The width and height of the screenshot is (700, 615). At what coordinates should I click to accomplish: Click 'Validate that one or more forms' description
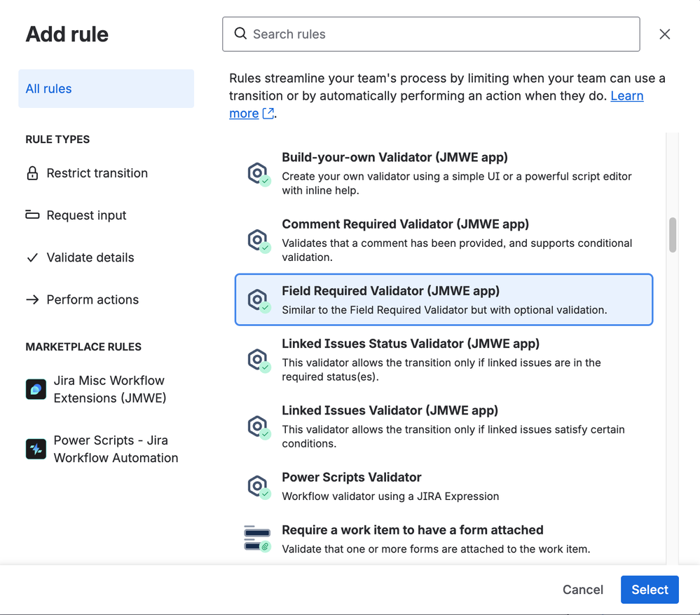click(436, 549)
